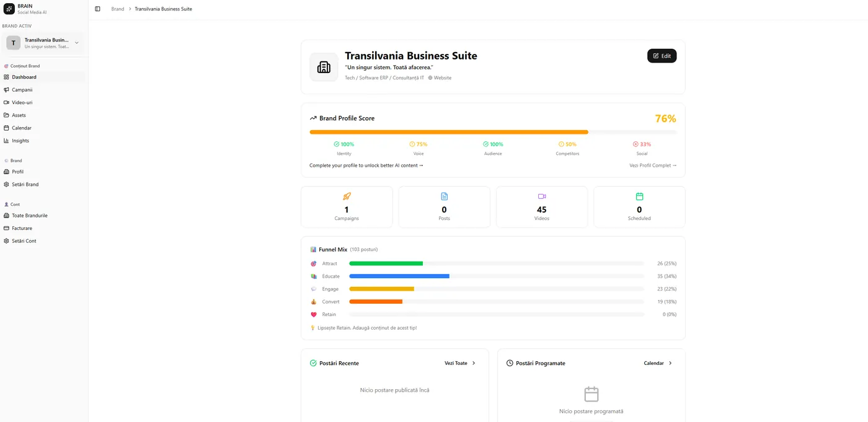Click the Attract target icon
This screenshot has width=868, height=422.
pos(313,263)
